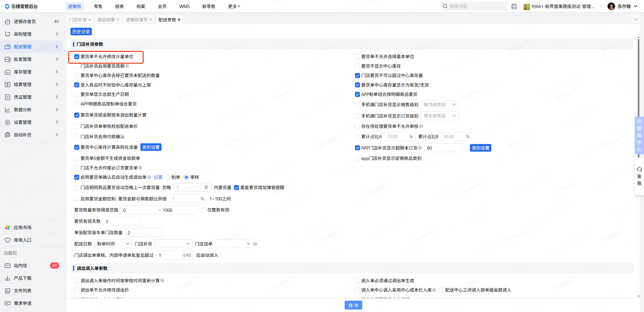
Task: Click the 客服 headset icon
Action: pos(639,169)
